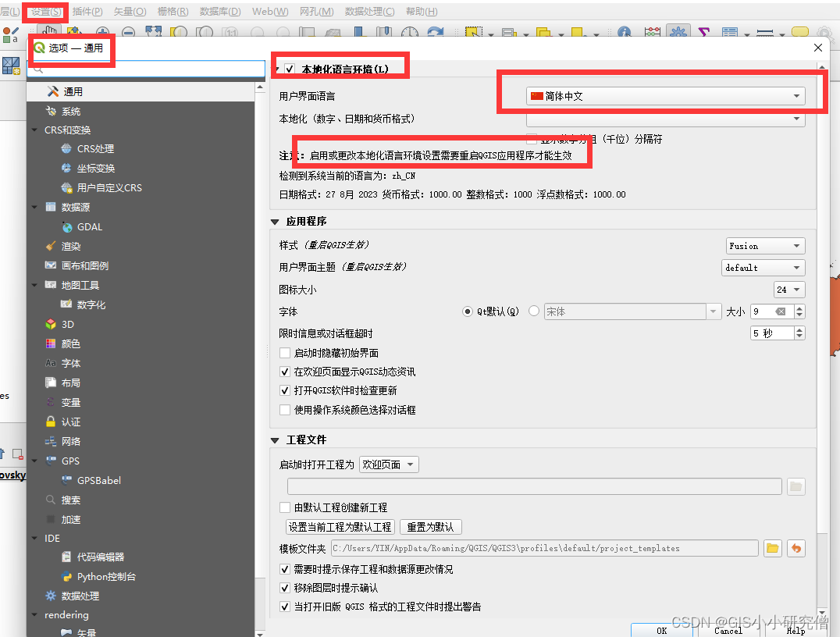Image resolution: width=840 pixels, height=637 pixels.
Task: Select the Qt默认(Q) font radio button
Action: pyautogui.click(x=467, y=311)
